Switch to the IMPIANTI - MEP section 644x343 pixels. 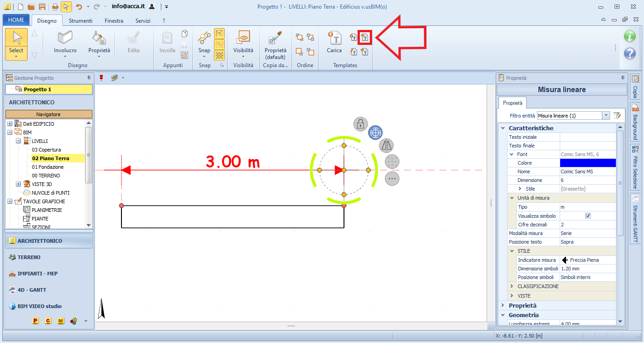pos(49,274)
